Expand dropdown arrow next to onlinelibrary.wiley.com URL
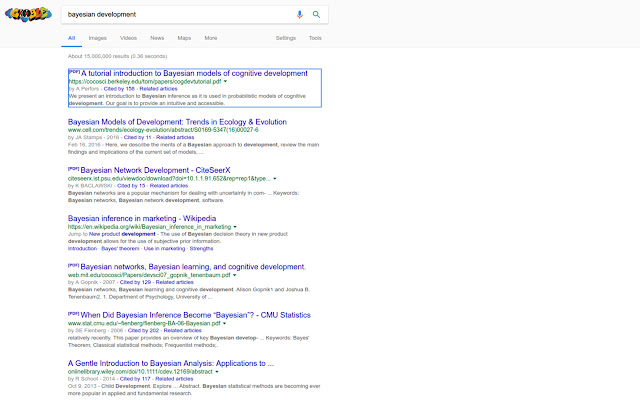This screenshot has width=640, height=400. (217, 371)
